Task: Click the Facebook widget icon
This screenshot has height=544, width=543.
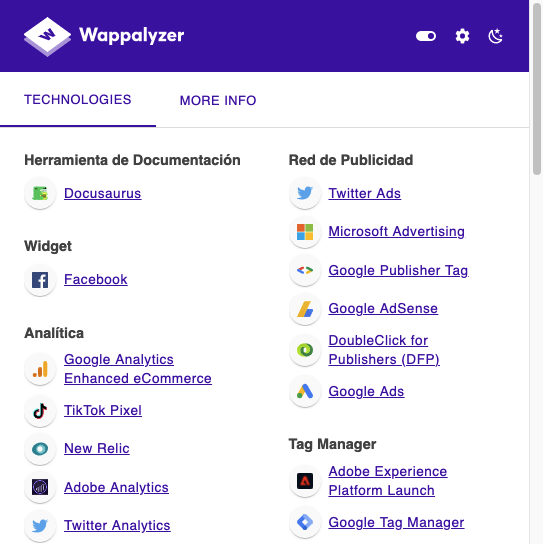Action: (40, 280)
